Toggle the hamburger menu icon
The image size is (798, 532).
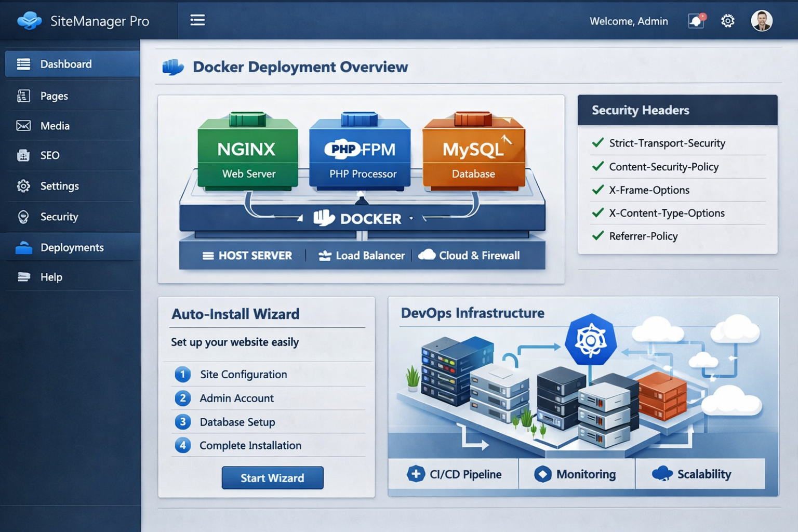click(x=197, y=20)
